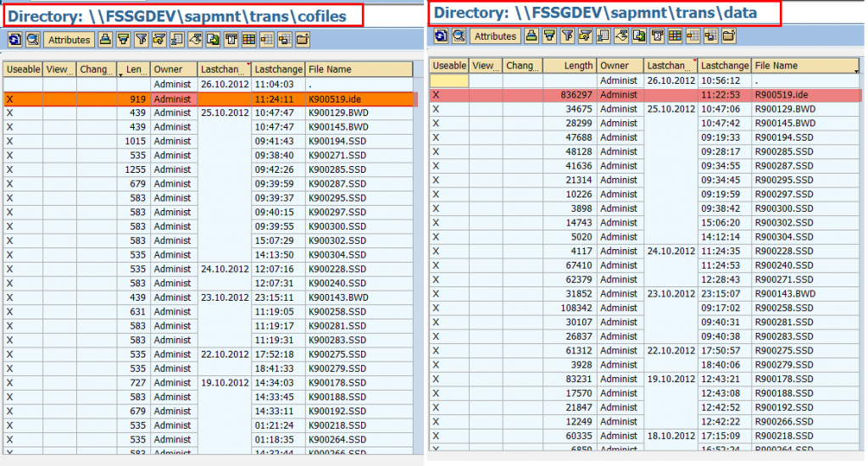Select file K900143.BWD in the cofiles list
The width and height of the screenshot is (868, 466).
pyautogui.click(x=338, y=297)
